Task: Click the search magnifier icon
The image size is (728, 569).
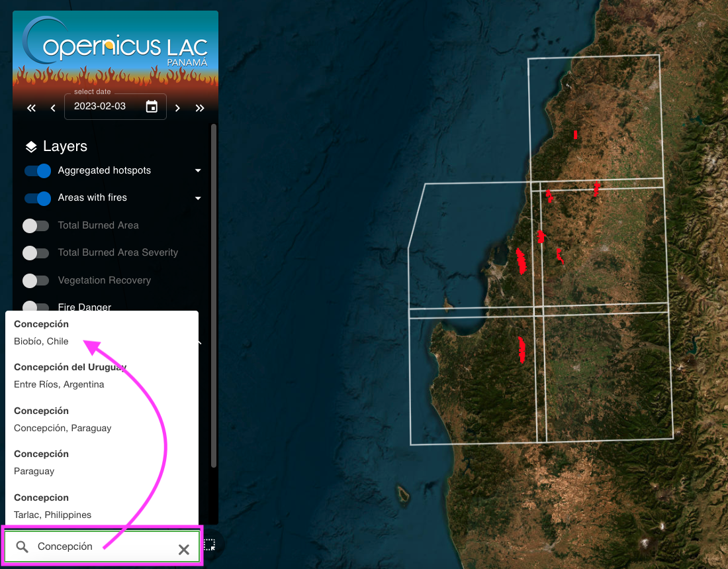Action: click(x=23, y=546)
